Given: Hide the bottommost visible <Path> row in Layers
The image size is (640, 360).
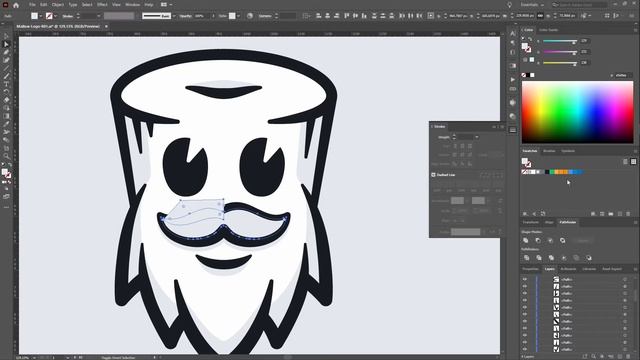Looking at the screenshot, I should [525, 349].
